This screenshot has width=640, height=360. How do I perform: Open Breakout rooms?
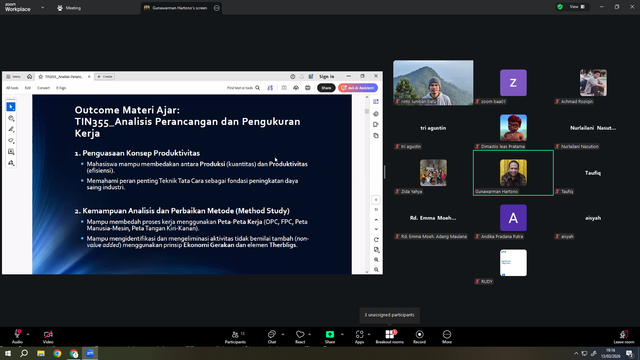click(389, 337)
